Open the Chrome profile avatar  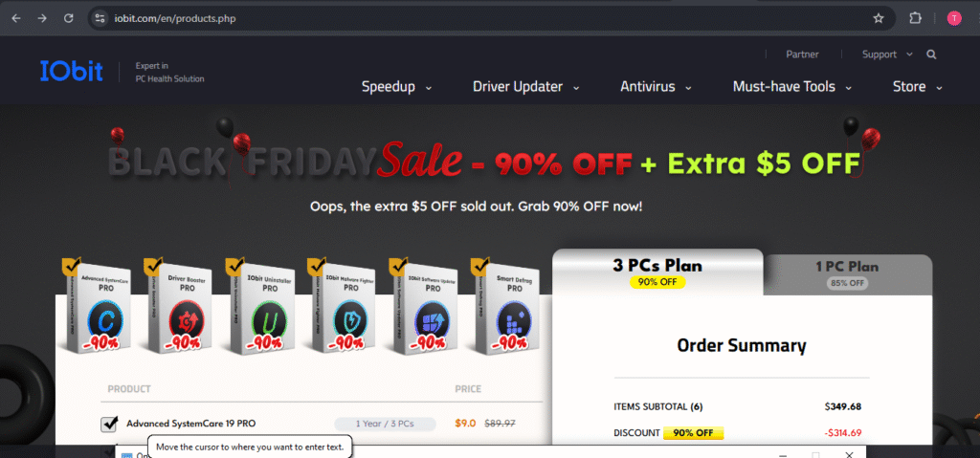(954, 18)
